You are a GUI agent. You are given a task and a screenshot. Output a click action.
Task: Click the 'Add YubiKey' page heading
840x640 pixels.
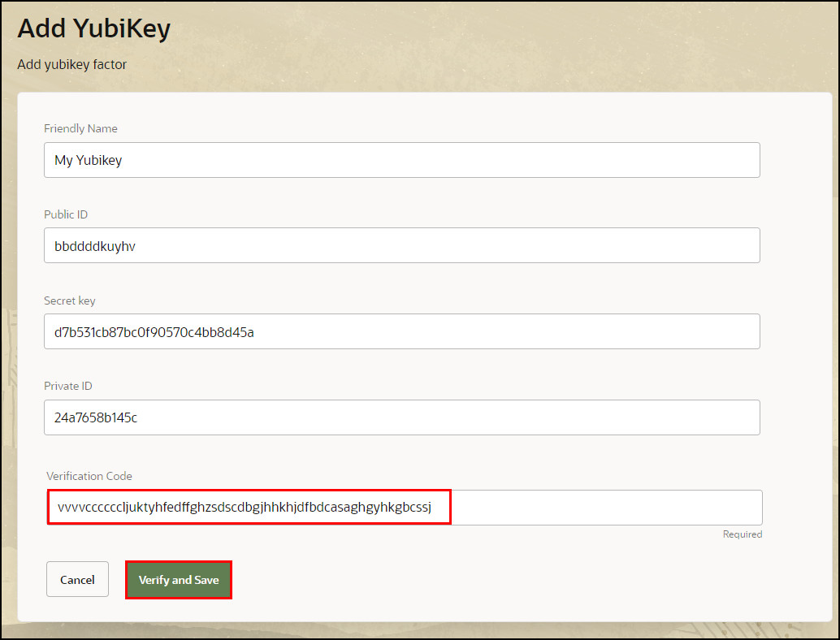pyautogui.click(x=93, y=28)
